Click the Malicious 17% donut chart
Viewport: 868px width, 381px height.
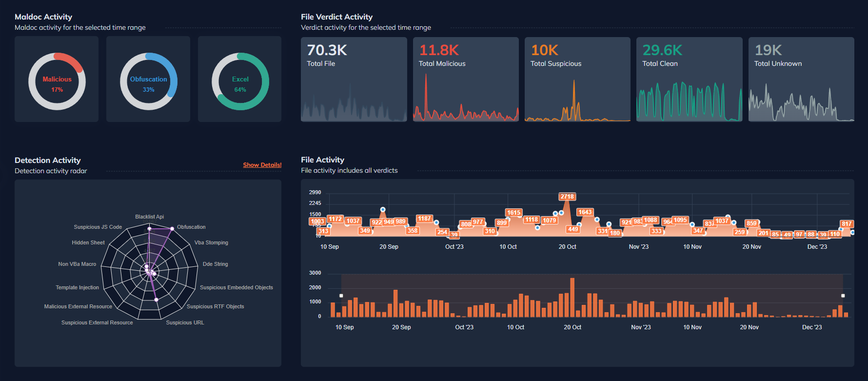(x=57, y=81)
